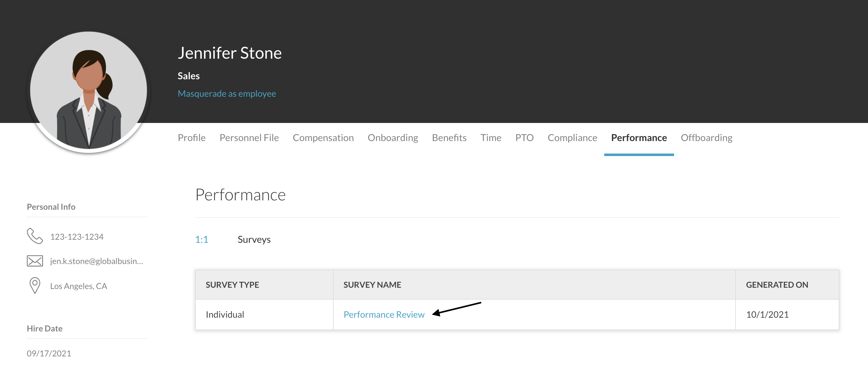Go to the Onboarding tab
The image size is (868, 367).
(x=393, y=138)
